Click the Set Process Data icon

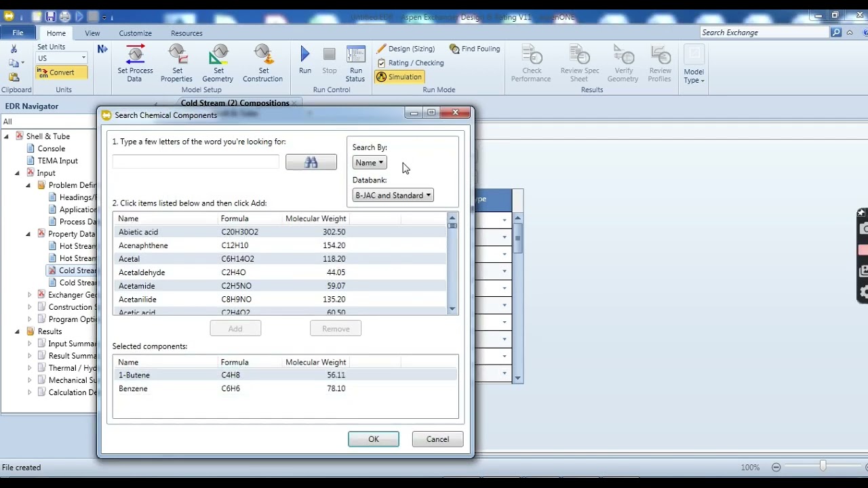pos(136,64)
